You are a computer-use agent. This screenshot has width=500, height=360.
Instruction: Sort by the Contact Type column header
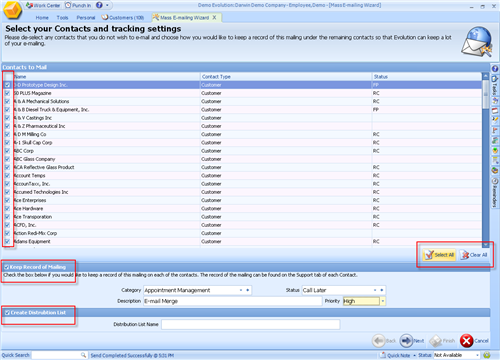click(x=286, y=77)
